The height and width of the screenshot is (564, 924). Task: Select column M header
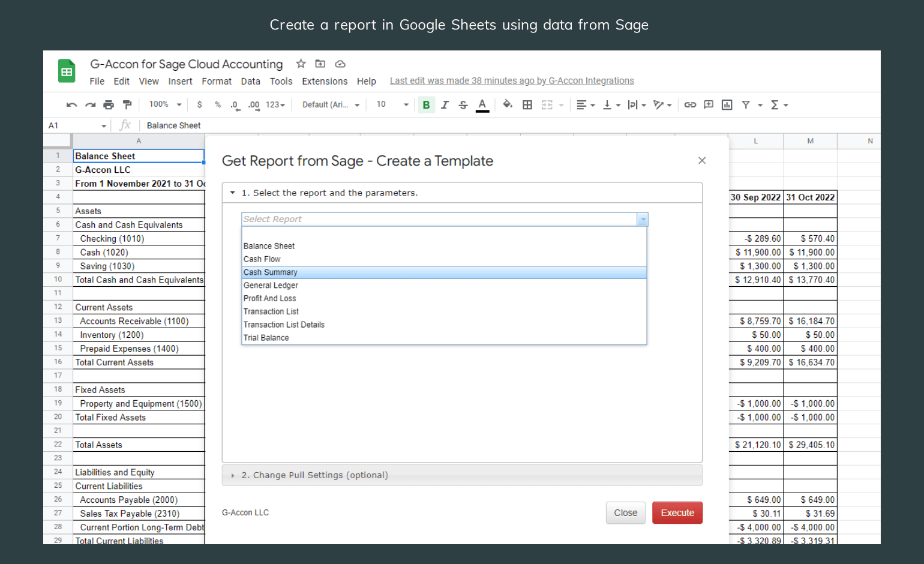click(810, 141)
